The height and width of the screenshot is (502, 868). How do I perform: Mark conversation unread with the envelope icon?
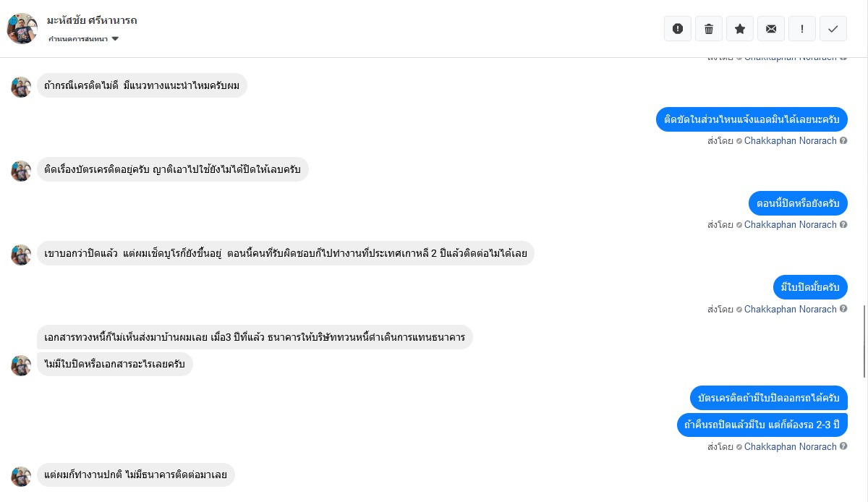pyautogui.click(x=771, y=29)
